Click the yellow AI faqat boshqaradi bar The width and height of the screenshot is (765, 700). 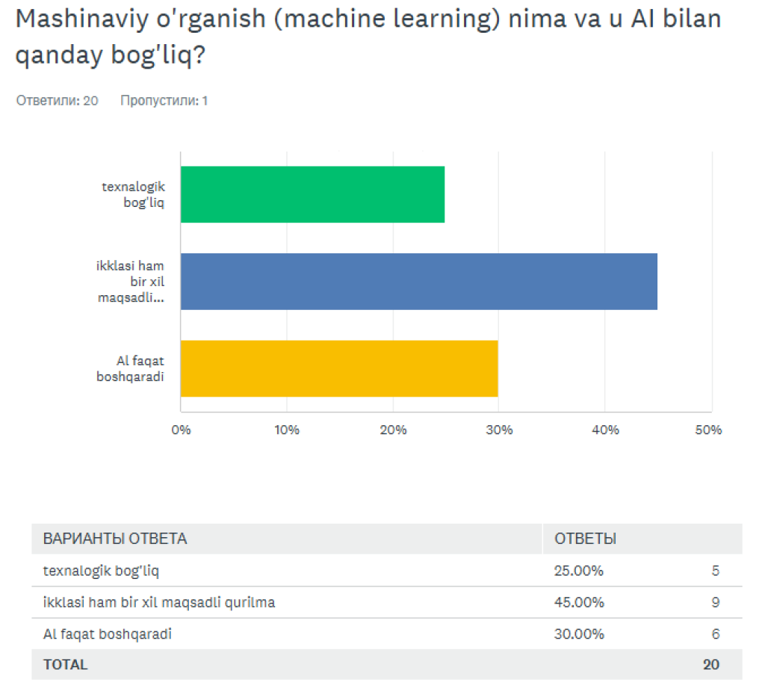(339, 368)
